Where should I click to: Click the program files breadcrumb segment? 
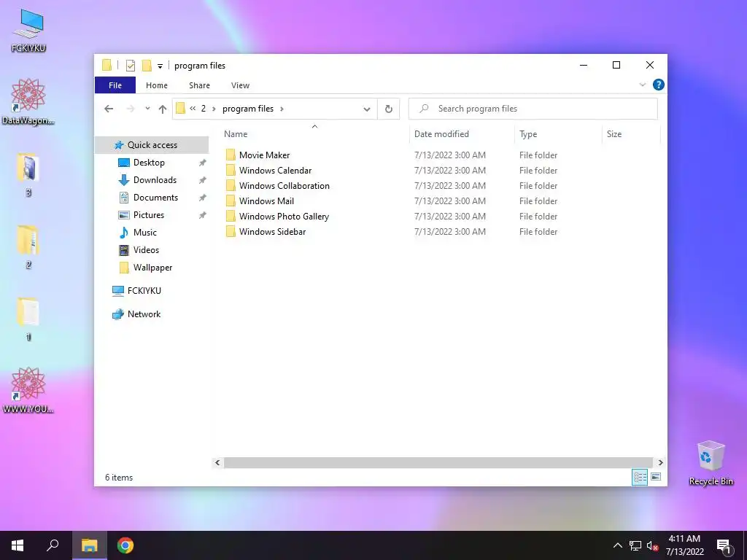click(248, 109)
